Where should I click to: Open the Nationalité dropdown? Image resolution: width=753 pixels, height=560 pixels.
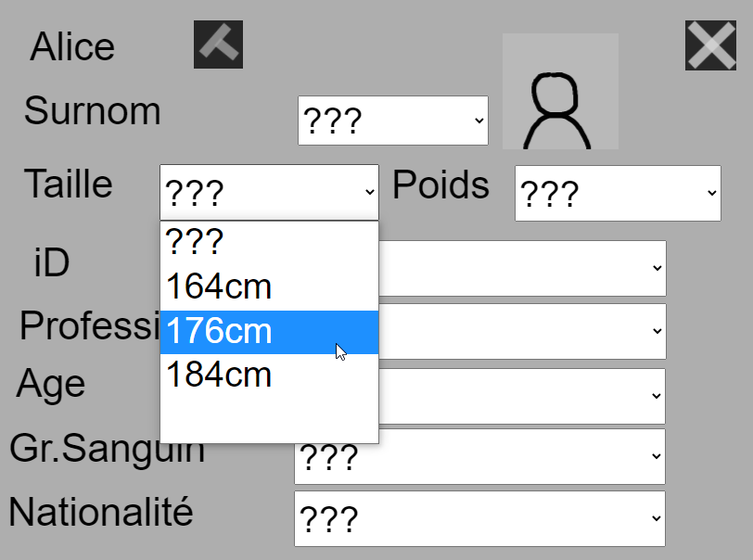(479, 519)
